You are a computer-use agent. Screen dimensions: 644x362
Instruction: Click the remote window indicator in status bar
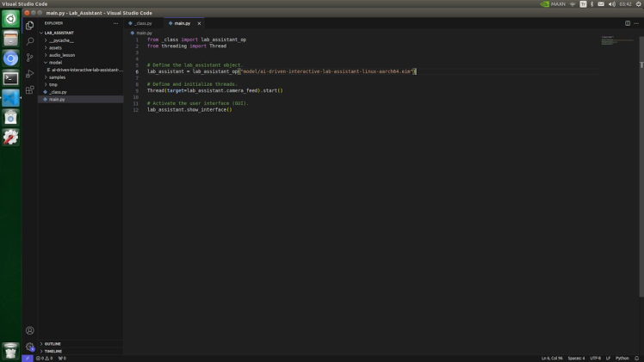pos(28,358)
